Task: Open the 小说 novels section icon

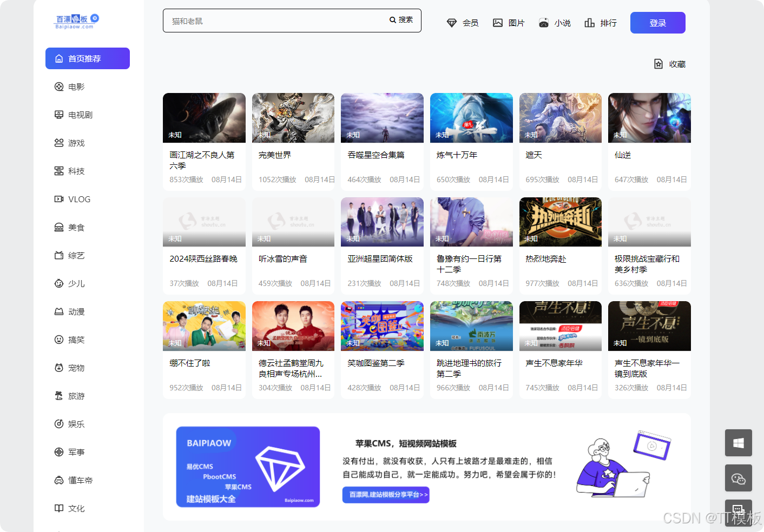Action: click(x=543, y=23)
